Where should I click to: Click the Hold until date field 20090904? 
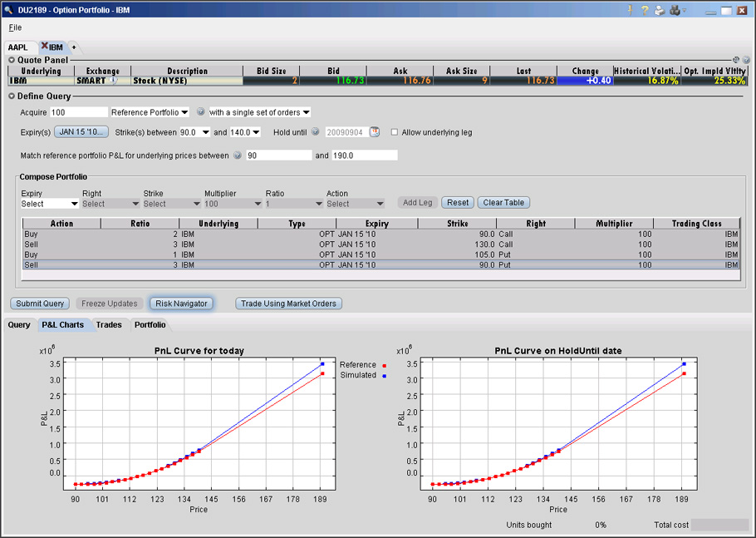click(346, 132)
